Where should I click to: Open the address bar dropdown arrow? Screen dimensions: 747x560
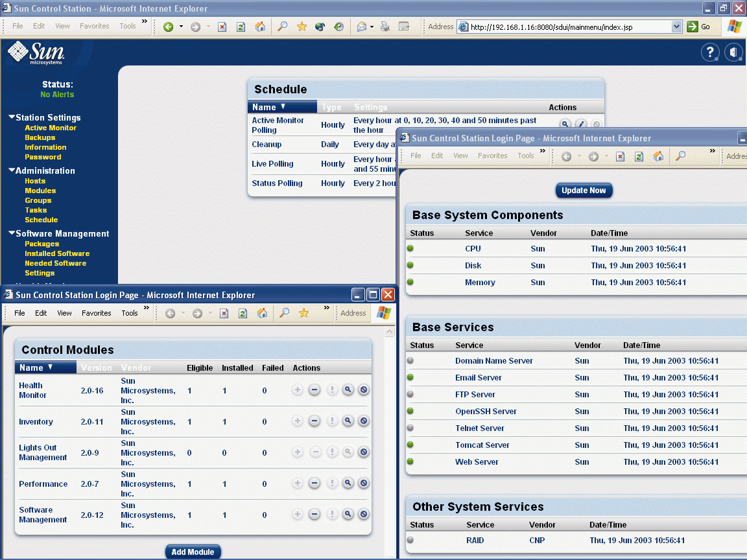(x=676, y=27)
